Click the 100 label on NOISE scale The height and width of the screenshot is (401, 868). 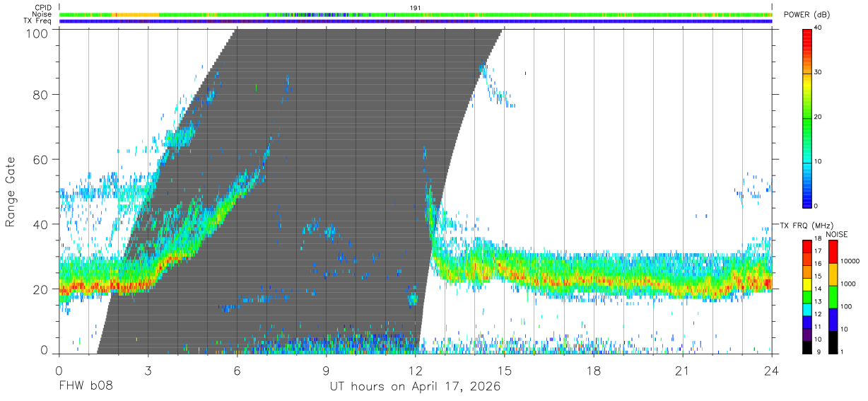pyautogui.click(x=845, y=306)
